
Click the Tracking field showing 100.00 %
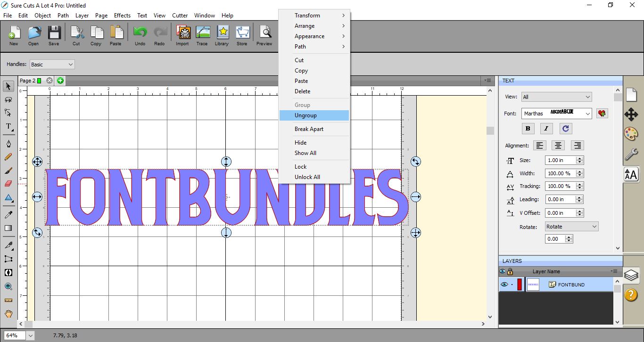point(561,186)
